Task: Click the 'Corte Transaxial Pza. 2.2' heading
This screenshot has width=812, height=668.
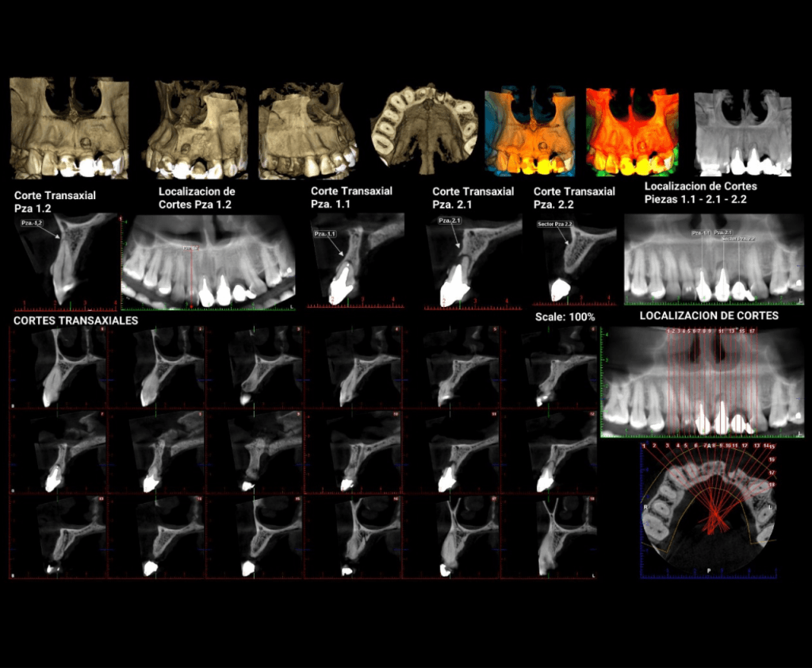Action: (x=574, y=198)
